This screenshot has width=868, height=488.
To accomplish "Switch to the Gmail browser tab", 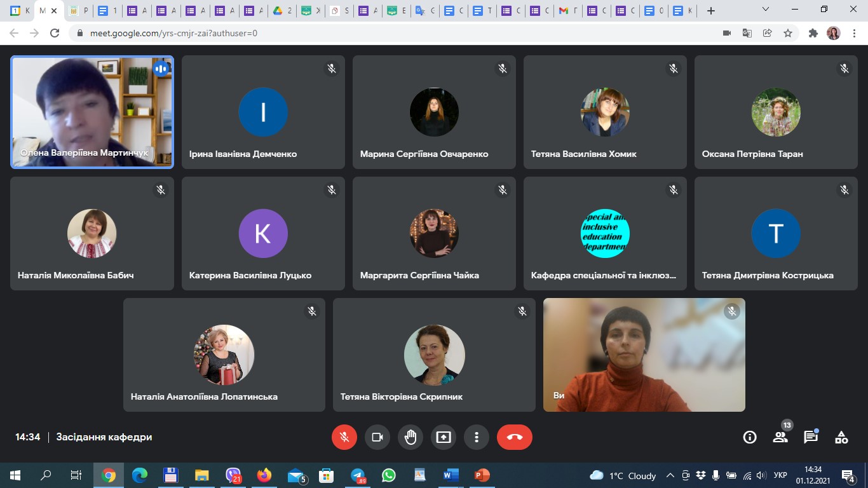I will point(569,11).
